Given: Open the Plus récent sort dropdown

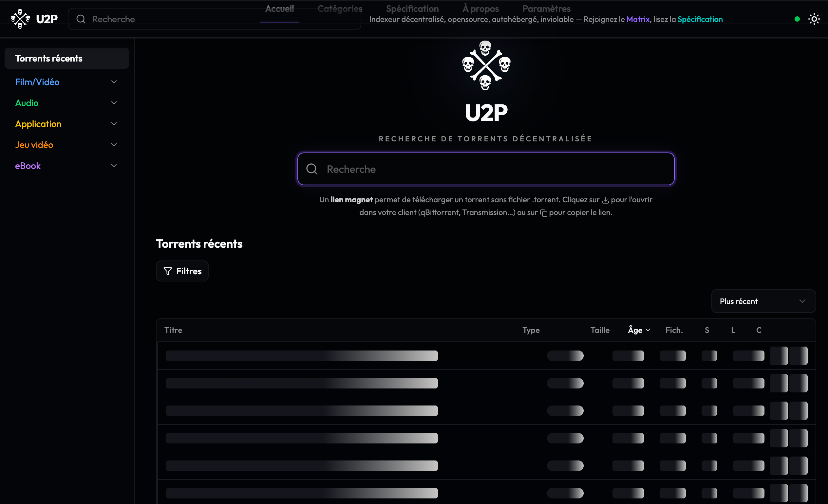Looking at the screenshot, I should [x=763, y=301].
